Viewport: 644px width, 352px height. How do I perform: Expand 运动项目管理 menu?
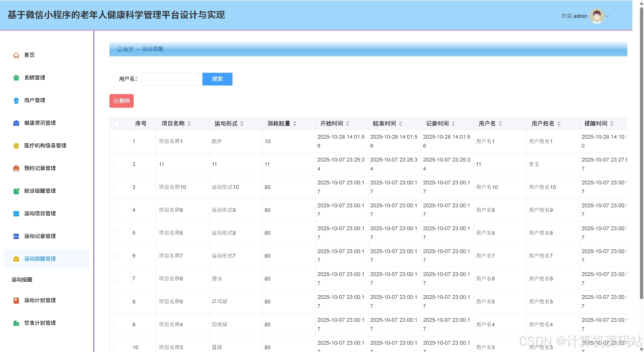[47, 214]
